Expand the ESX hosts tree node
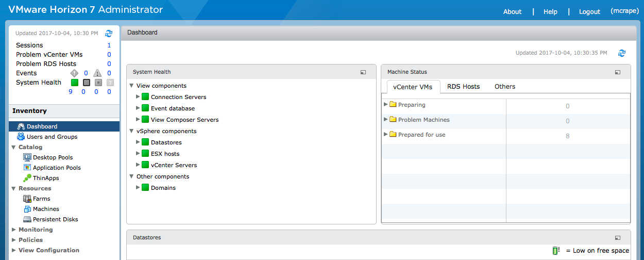644x260 pixels. pyautogui.click(x=138, y=154)
